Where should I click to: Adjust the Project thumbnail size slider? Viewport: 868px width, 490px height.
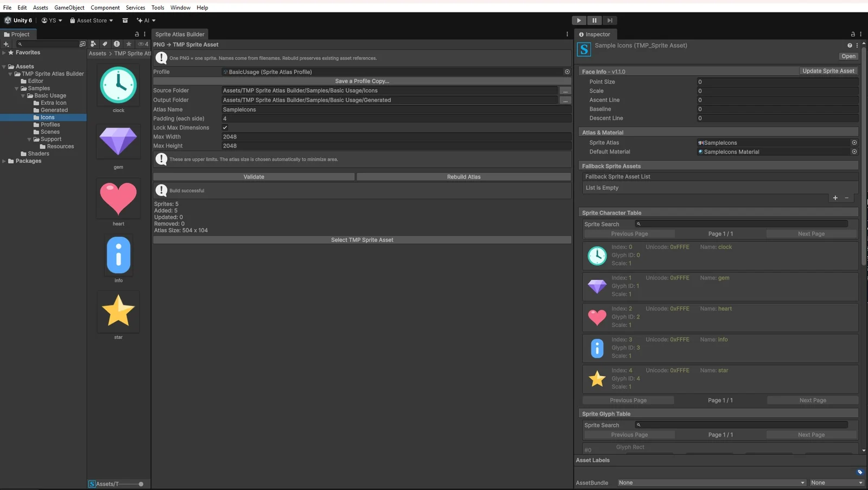pos(130,484)
